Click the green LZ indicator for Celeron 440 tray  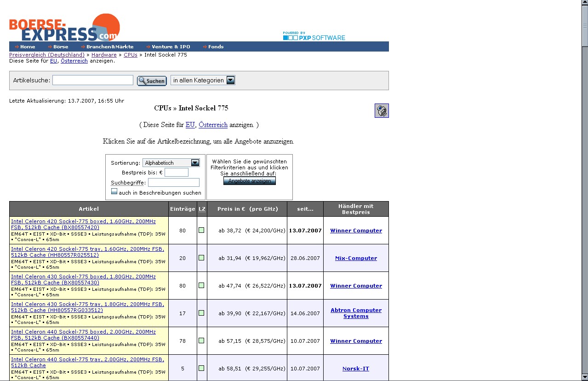[x=201, y=368]
